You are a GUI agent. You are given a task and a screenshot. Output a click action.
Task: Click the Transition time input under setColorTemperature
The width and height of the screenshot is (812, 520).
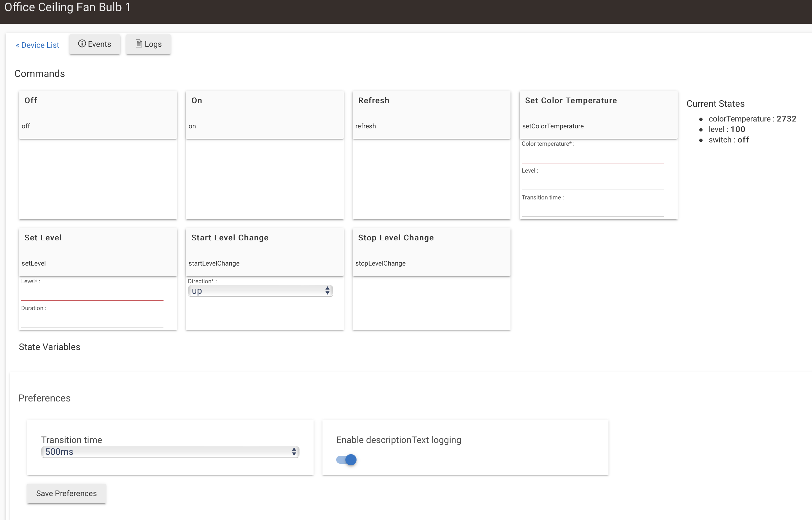tap(592, 210)
